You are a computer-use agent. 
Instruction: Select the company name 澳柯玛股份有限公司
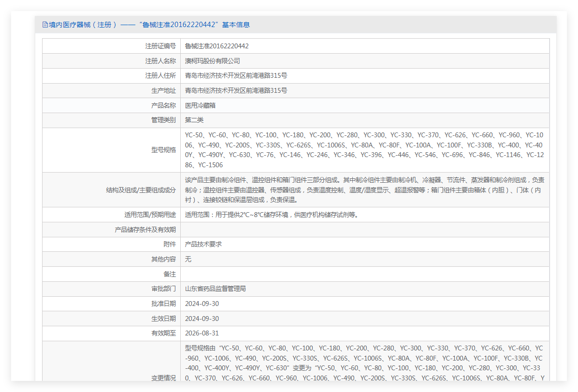(x=212, y=61)
